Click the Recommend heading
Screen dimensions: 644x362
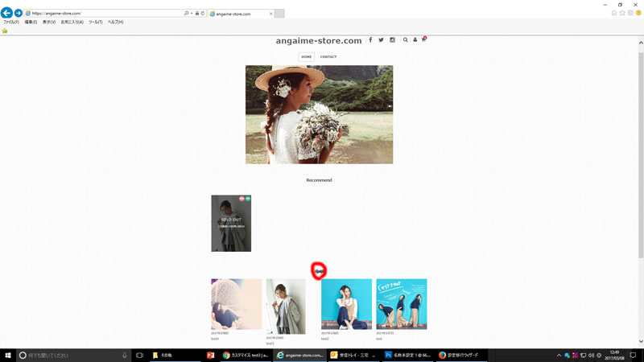point(319,180)
